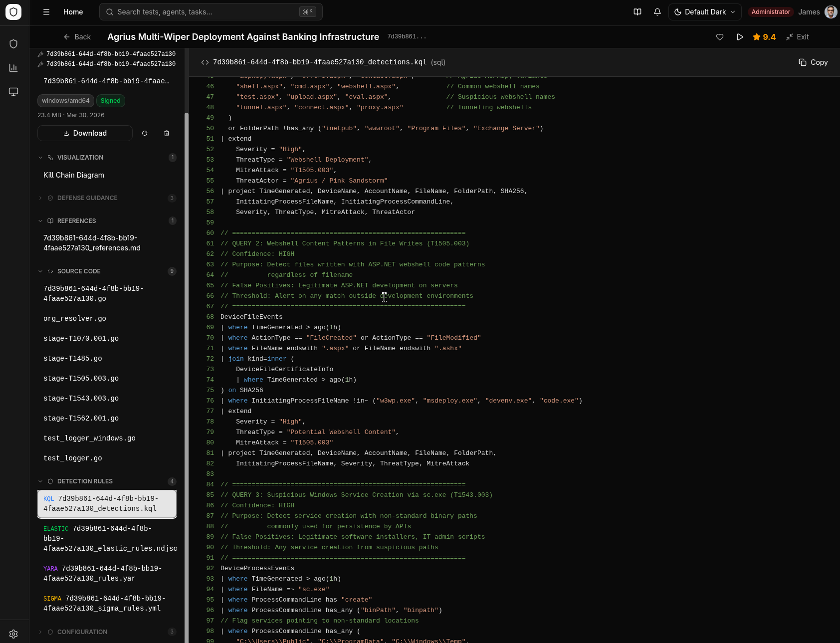Click the Administrator badge
The height and width of the screenshot is (643, 840).
coord(771,12)
